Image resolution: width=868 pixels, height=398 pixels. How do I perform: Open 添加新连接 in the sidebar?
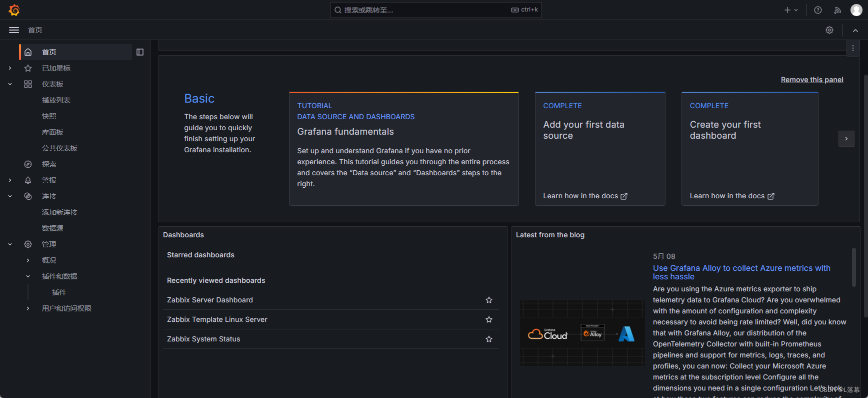59,212
